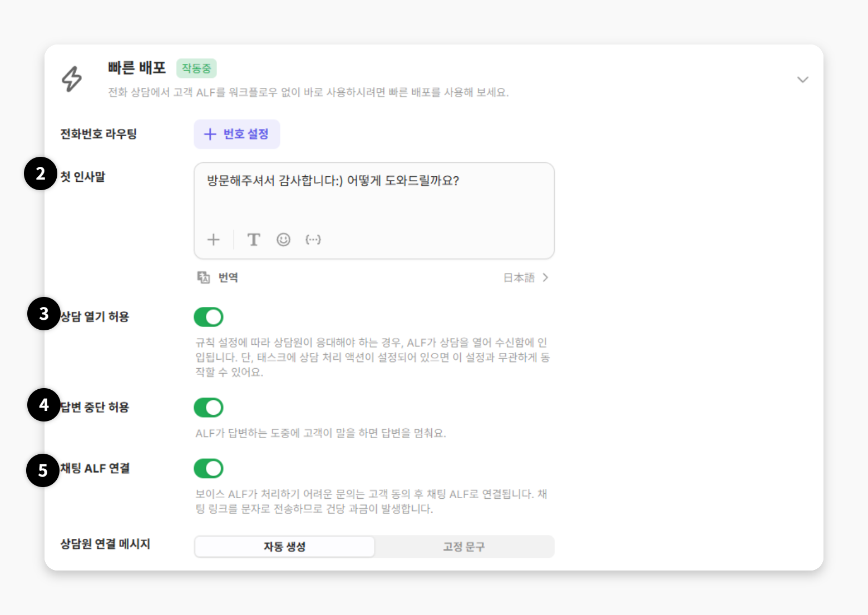
Task: Toggle the 상담 열기 허용 switch
Action: (209, 317)
